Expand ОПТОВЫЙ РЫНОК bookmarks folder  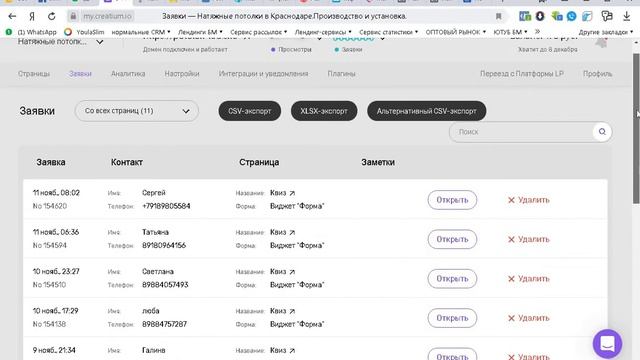click(x=456, y=32)
